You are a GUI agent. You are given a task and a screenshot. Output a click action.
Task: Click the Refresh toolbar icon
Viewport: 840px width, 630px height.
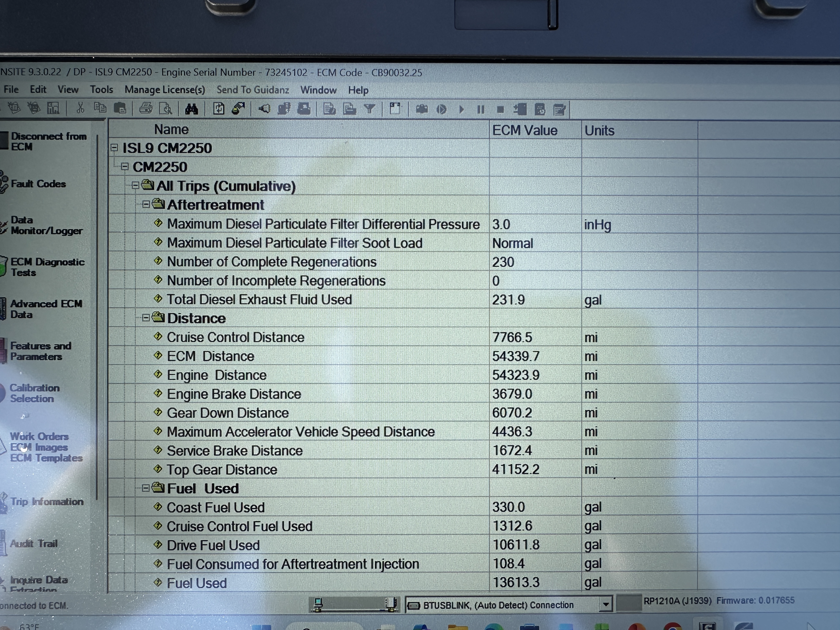219,109
